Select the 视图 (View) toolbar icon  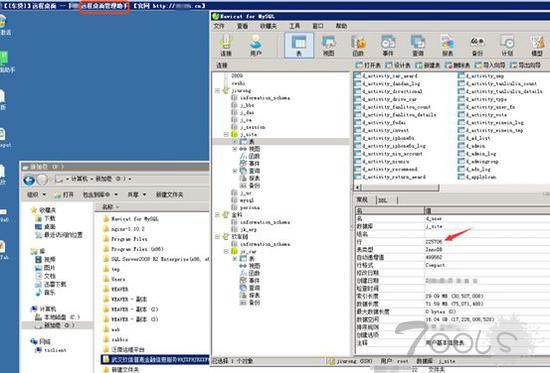(328, 45)
